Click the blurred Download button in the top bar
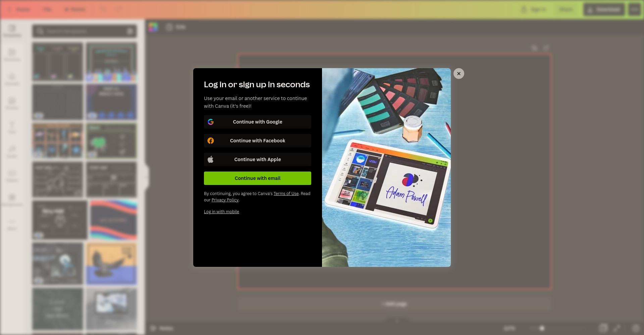This screenshot has height=335, width=644. pyautogui.click(x=604, y=9)
